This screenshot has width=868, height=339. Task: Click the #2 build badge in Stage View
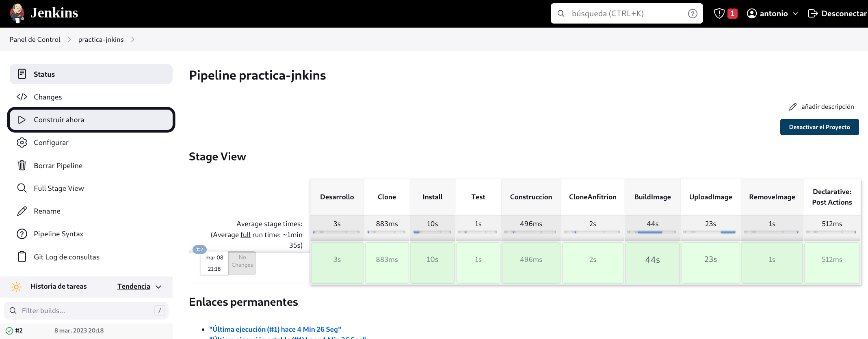coord(199,249)
